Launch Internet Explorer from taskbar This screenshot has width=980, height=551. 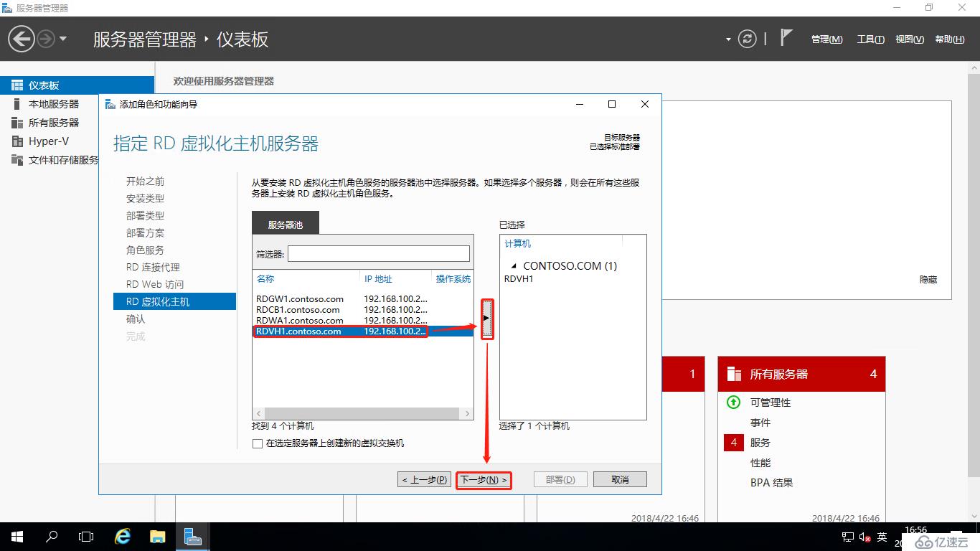click(x=123, y=537)
